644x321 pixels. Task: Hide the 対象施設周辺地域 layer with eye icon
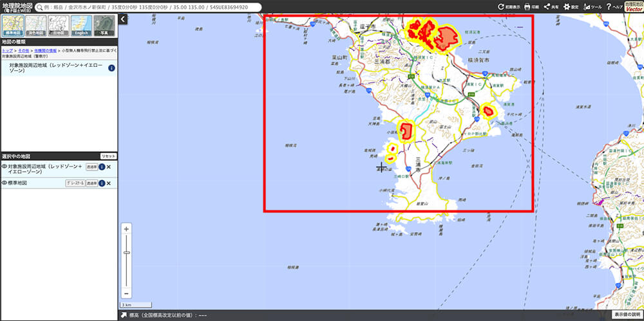(x=4, y=167)
